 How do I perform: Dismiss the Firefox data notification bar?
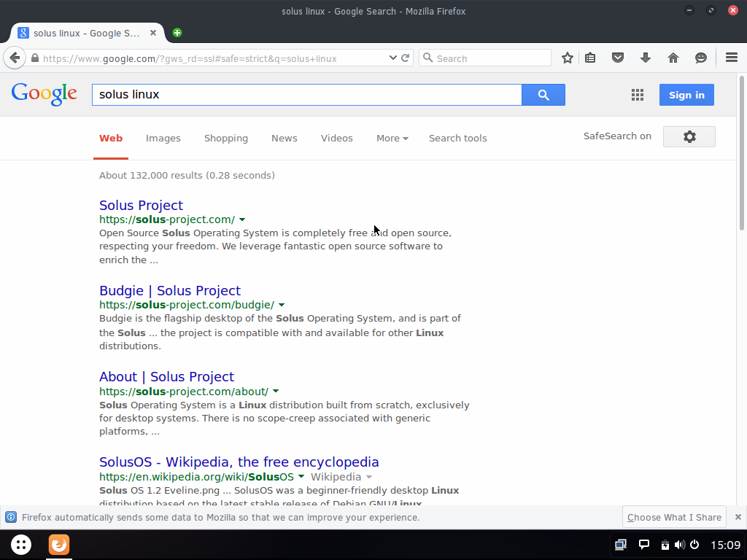click(x=738, y=517)
